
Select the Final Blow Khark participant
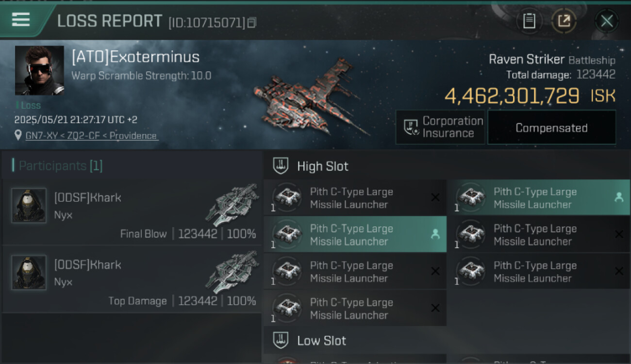pyautogui.click(x=132, y=212)
